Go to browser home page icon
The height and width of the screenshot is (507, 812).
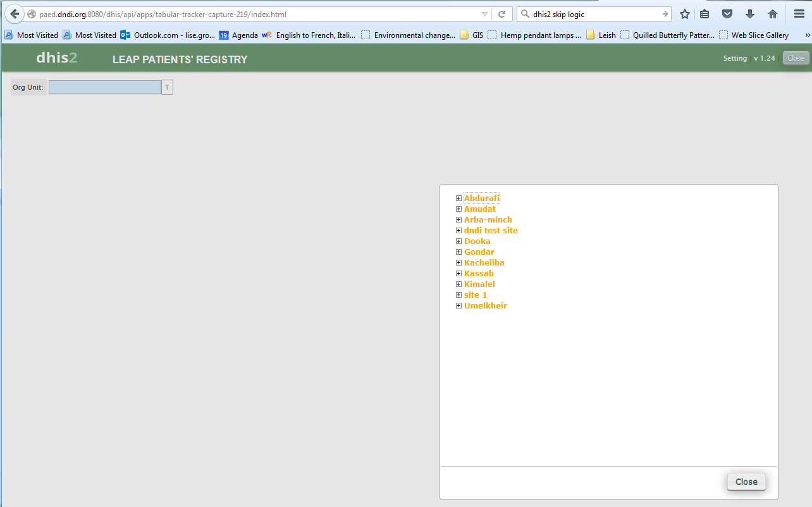click(x=772, y=14)
